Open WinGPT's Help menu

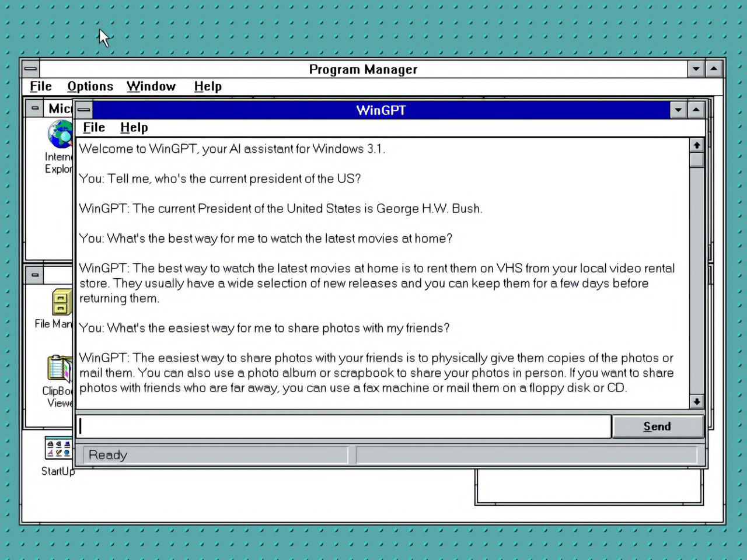click(x=134, y=127)
